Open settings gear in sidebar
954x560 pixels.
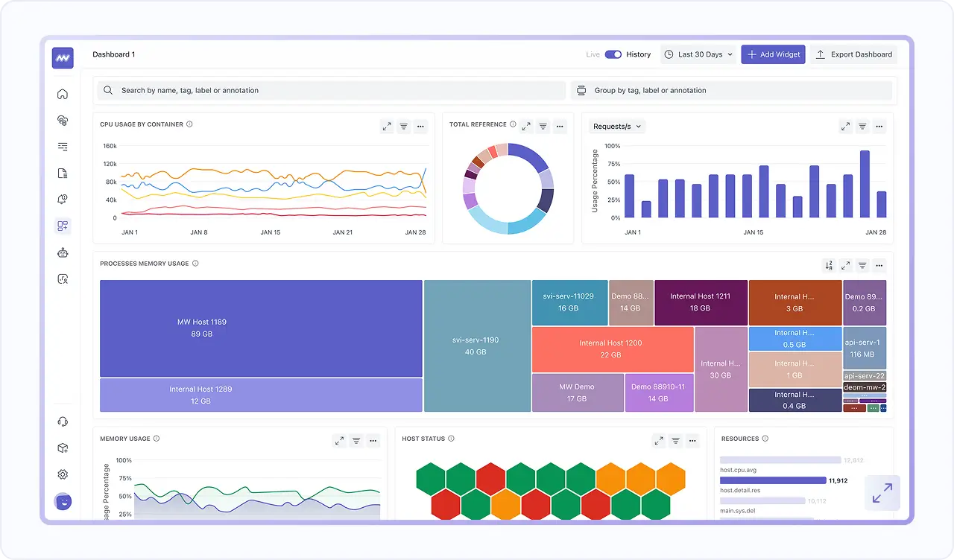pyautogui.click(x=63, y=474)
